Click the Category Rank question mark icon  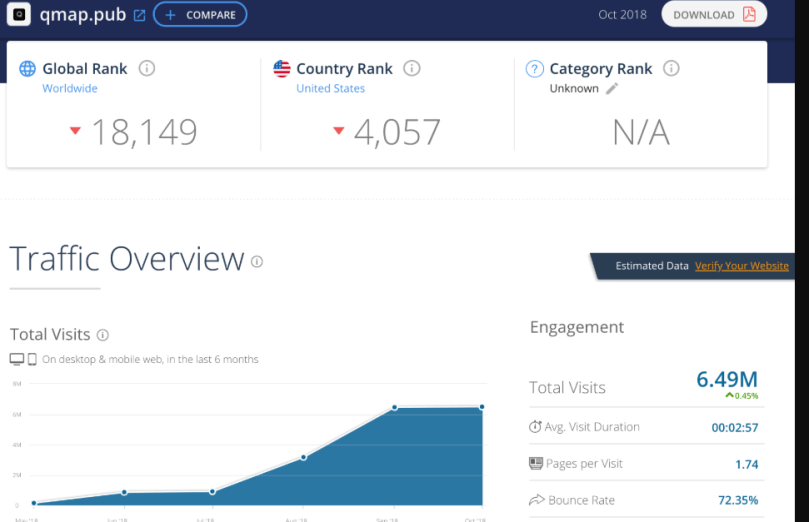click(x=535, y=69)
